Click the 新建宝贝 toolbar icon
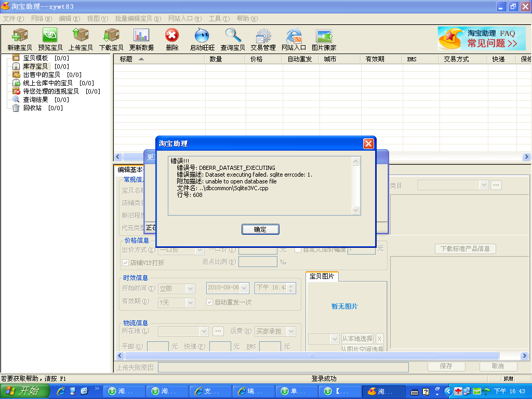 pos(20,39)
